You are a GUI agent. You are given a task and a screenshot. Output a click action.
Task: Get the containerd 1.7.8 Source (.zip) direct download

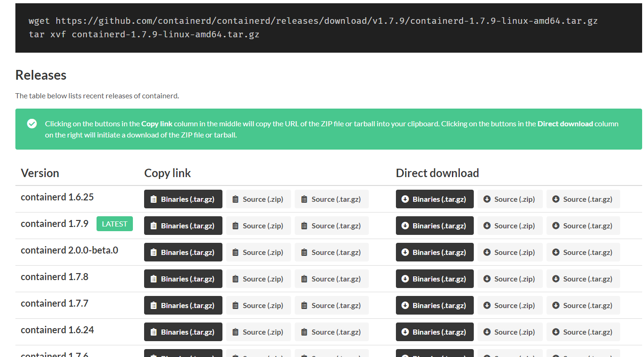click(510, 279)
